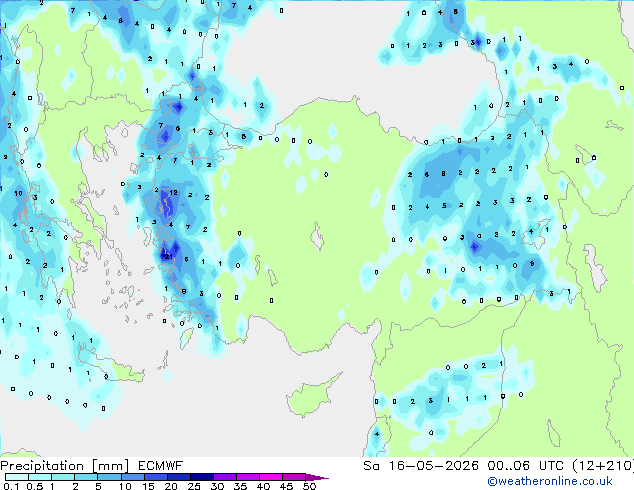This screenshot has height=490, width=634.
Task: Click the 20–25 mm legend color swatch
Action: point(178,477)
